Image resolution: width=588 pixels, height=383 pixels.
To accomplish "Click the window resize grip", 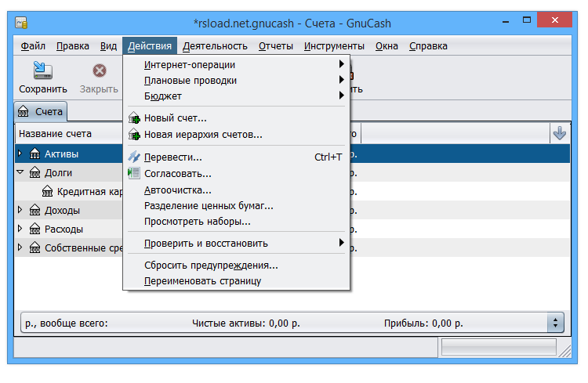I will pos(564,351).
